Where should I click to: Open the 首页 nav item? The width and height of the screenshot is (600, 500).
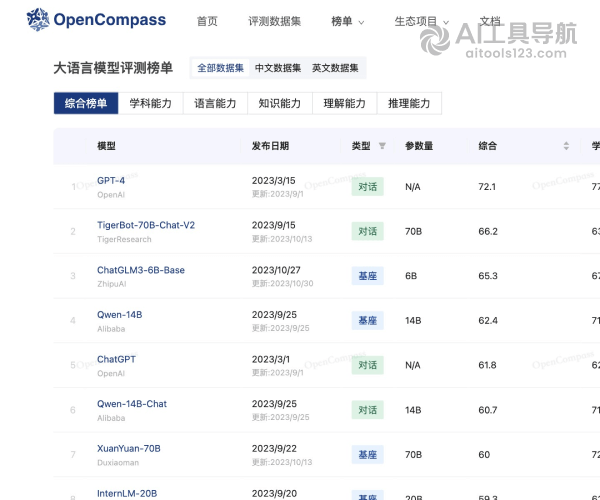pyautogui.click(x=207, y=21)
